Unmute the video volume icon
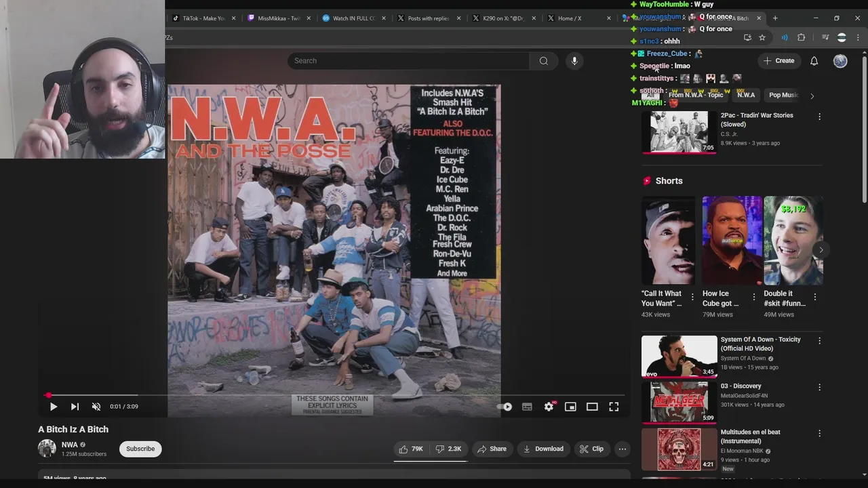 (96, 407)
